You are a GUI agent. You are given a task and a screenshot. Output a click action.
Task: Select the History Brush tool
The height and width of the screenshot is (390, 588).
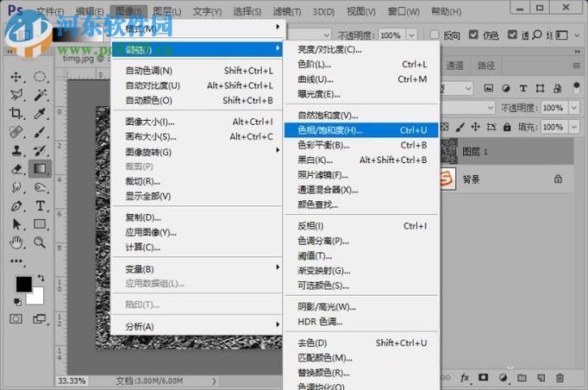[x=40, y=150]
